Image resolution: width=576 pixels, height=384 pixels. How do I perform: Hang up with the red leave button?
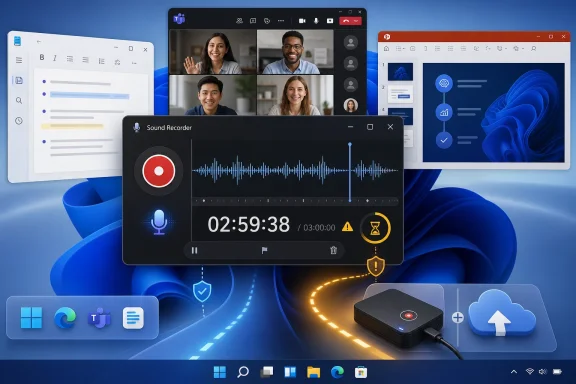click(x=346, y=21)
